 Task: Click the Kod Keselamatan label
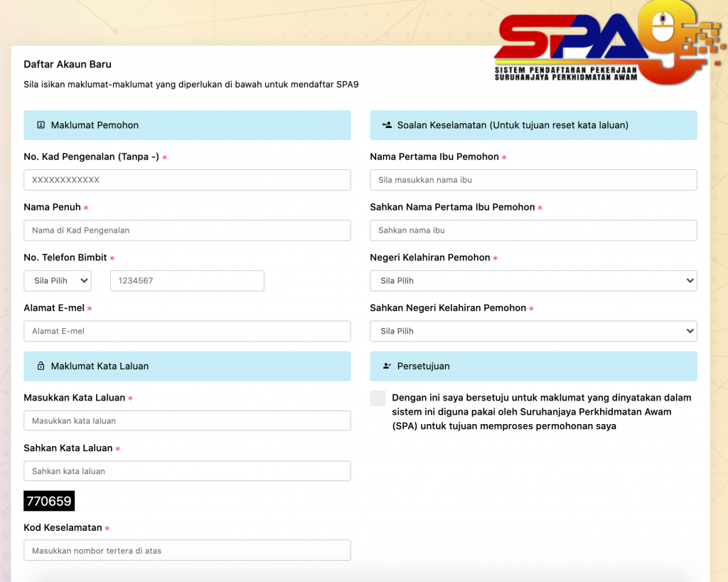coord(63,528)
